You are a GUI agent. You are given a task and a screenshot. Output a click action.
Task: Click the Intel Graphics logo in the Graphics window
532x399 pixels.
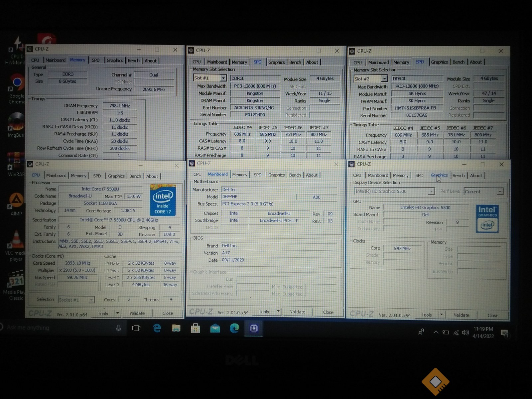point(487,218)
